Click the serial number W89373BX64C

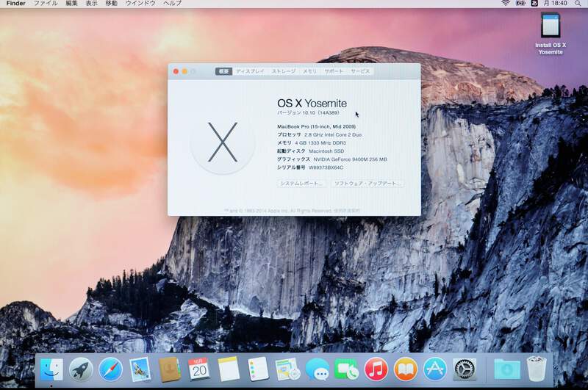coord(326,167)
